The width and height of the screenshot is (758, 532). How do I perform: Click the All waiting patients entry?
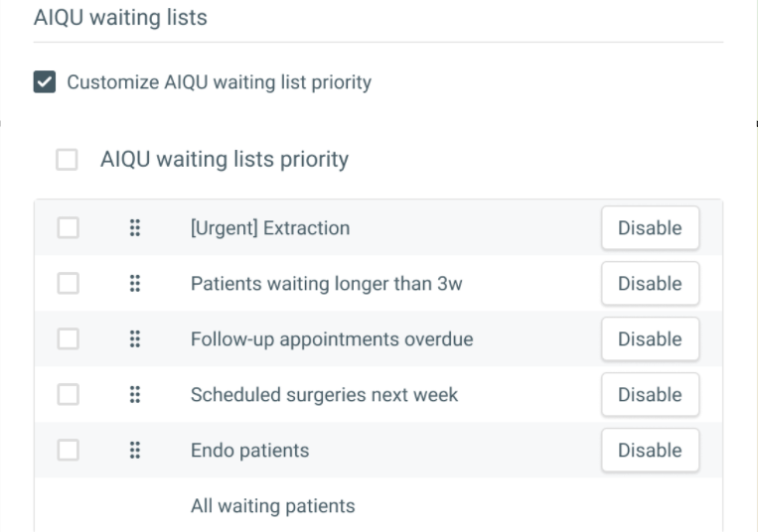(272, 506)
